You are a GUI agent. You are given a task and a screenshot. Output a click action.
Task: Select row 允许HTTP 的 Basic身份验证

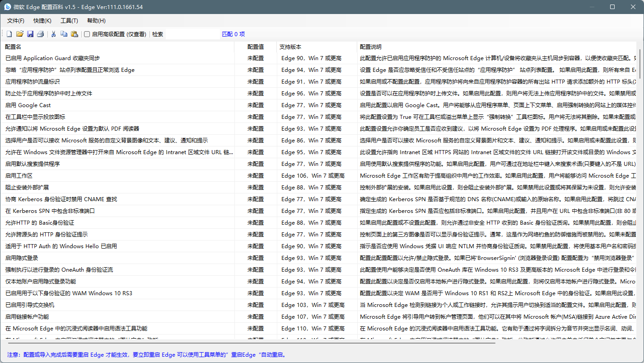pos(319,222)
